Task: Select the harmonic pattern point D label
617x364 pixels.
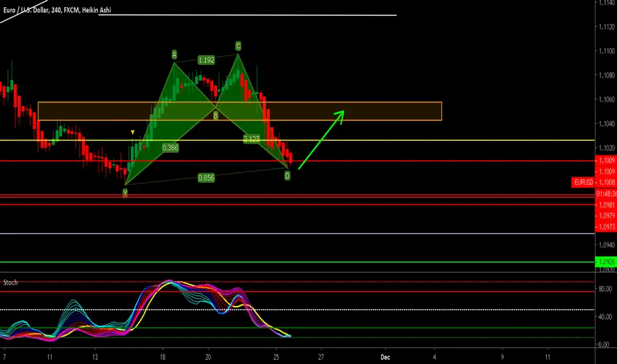Action: coord(287,176)
